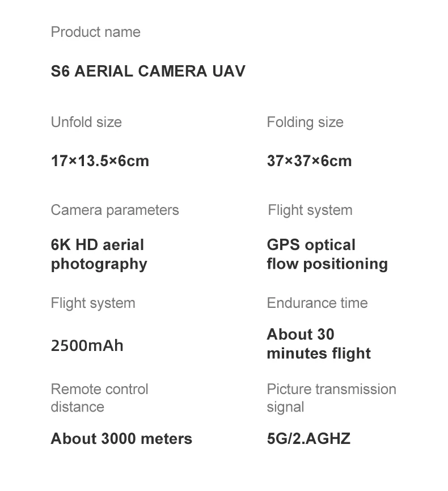The width and height of the screenshot is (448, 491).
Task: Click the 'Endurance time' label
Action: [x=318, y=303]
